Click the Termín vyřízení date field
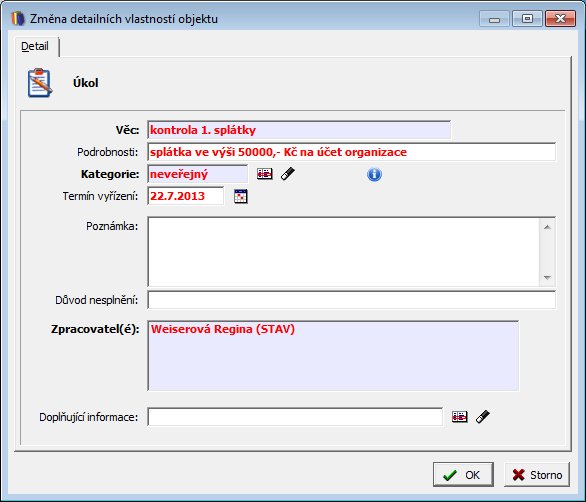The image size is (586, 502). click(186, 196)
